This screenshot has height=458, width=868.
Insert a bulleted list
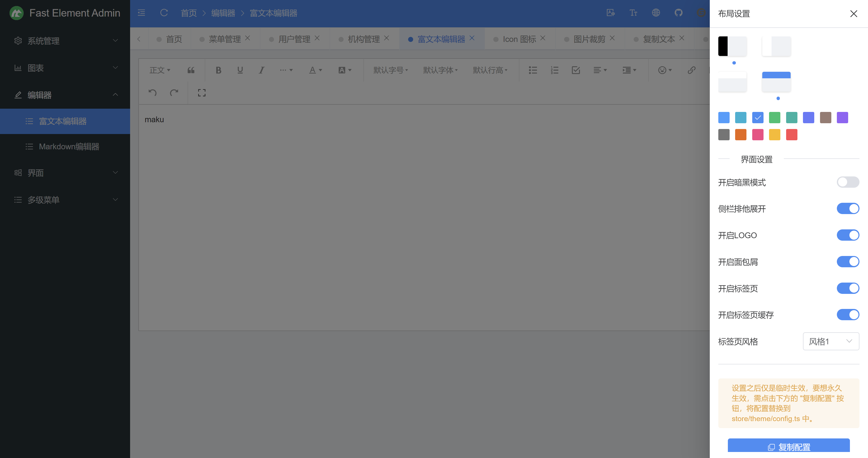pyautogui.click(x=533, y=70)
